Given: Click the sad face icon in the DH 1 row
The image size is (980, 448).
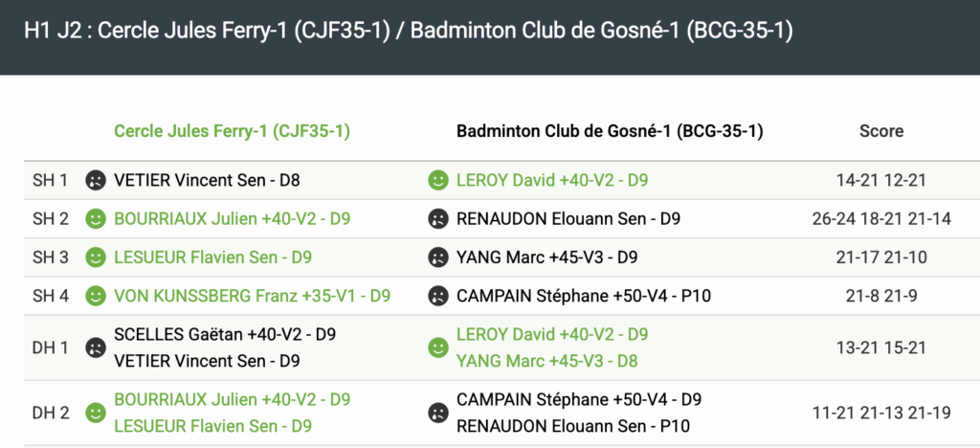Looking at the screenshot, I should pos(95,347).
